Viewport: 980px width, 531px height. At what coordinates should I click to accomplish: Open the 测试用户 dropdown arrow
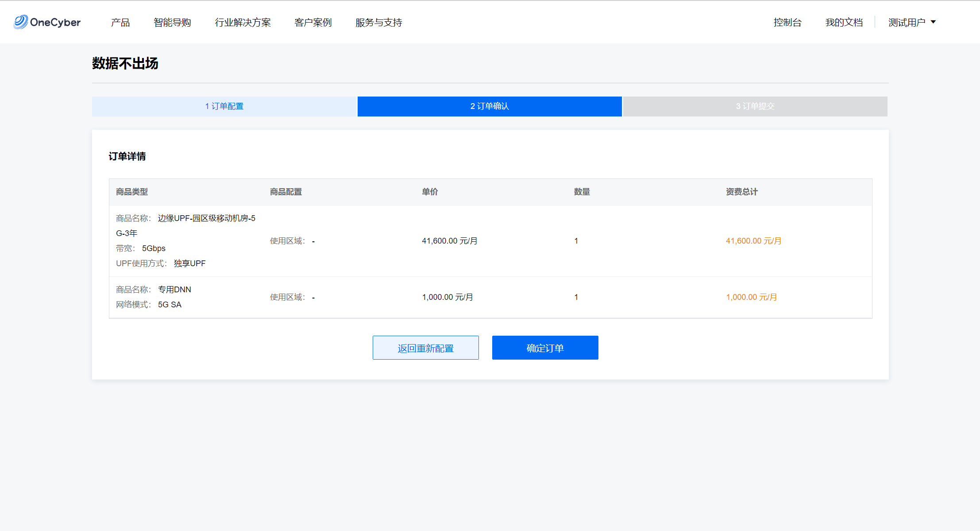pyautogui.click(x=933, y=22)
